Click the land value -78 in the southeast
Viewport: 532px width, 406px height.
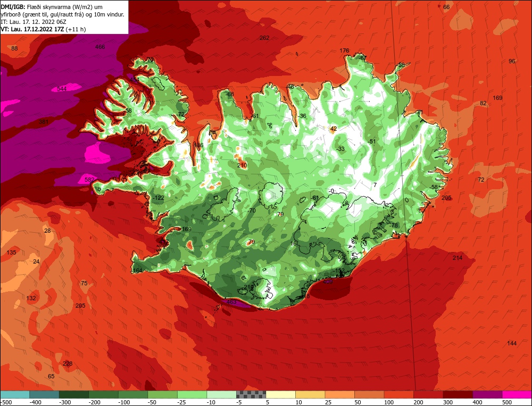[x=393, y=225]
